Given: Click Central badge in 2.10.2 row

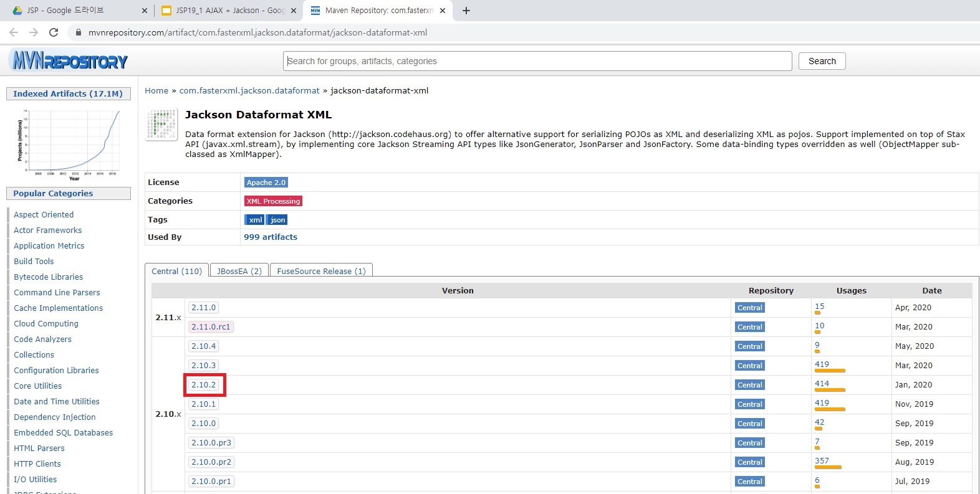Looking at the screenshot, I should pyautogui.click(x=750, y=385).
